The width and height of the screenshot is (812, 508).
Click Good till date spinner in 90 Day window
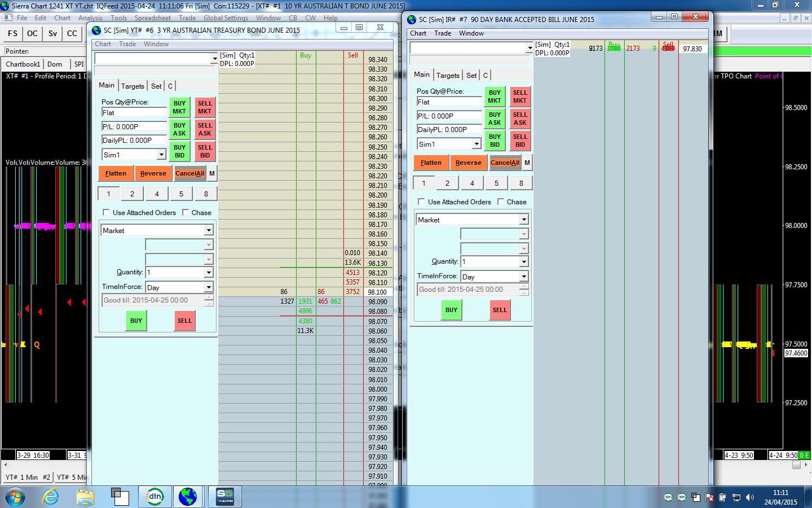524,290
